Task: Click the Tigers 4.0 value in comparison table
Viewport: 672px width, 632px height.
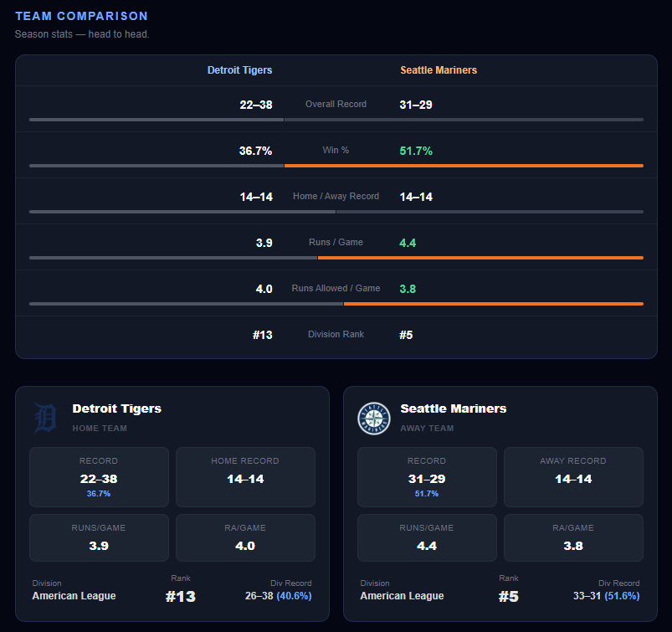Action: [x=264, y=289]
